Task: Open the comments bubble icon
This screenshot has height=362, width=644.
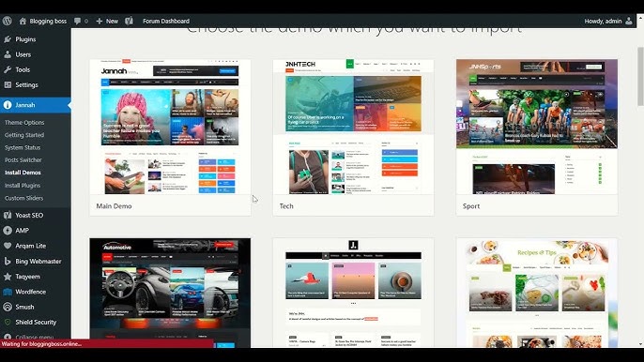Action: click(77, 21)
